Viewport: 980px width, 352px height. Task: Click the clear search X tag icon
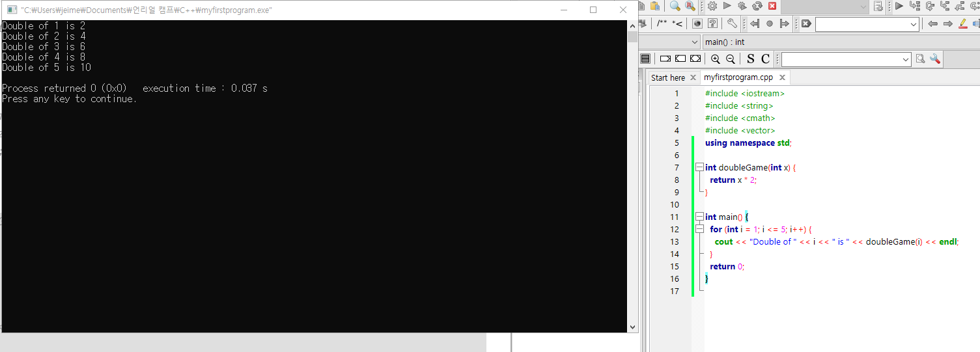click(x=806, y=23)
